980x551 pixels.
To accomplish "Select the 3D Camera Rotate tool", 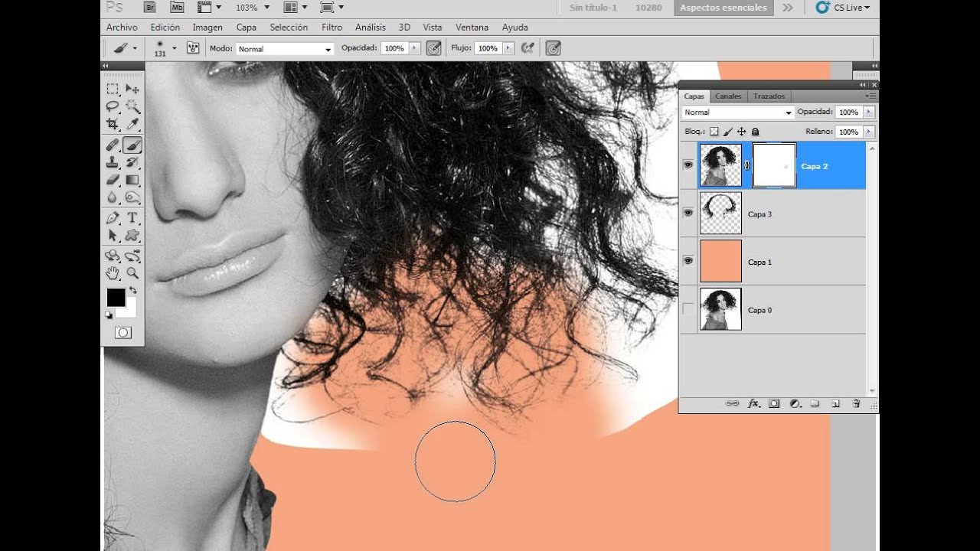I will (x=132, y=256).
